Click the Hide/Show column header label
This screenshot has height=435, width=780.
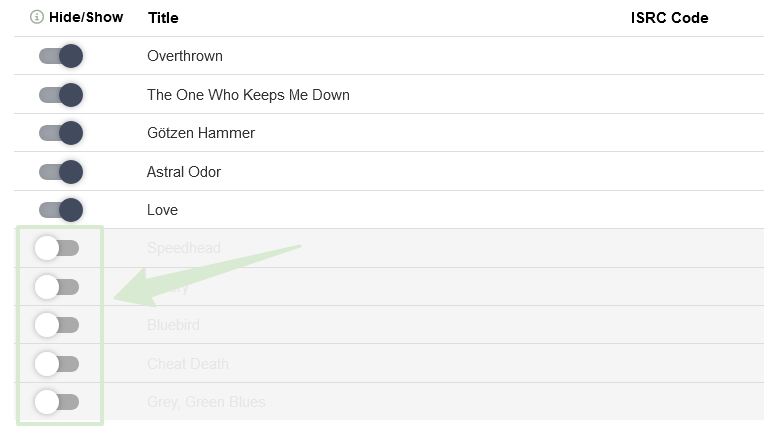click(86, 17)
